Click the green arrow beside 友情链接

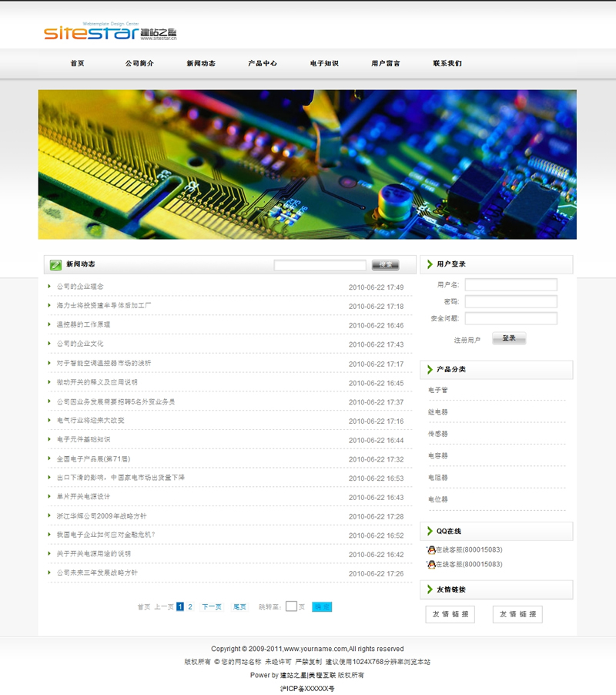click(x=429, y=589)
